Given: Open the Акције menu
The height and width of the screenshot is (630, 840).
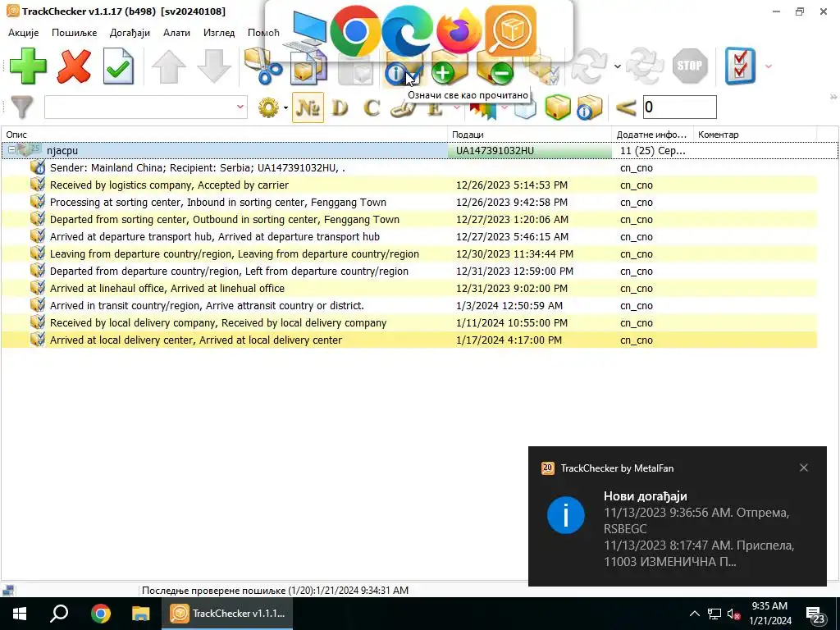Looking at the screenshot, I should tap(24, 33).
